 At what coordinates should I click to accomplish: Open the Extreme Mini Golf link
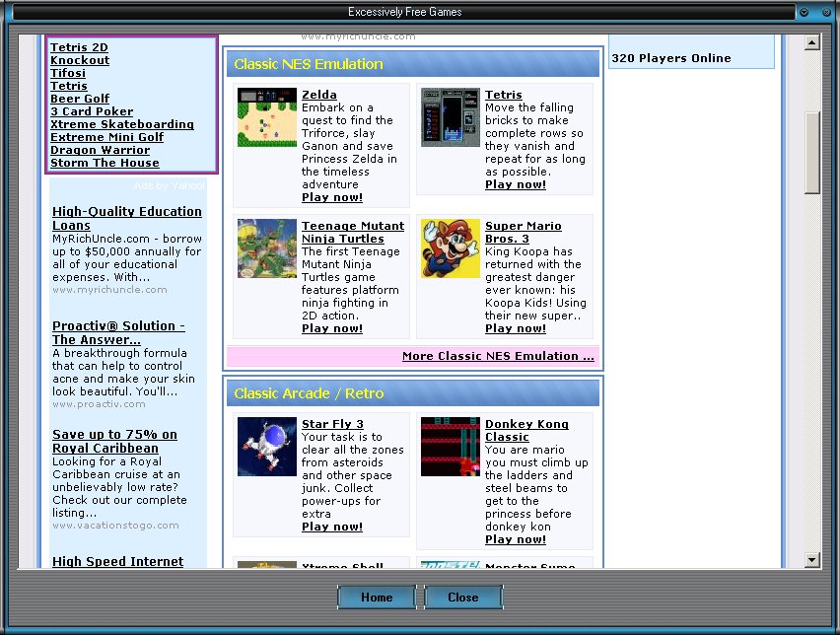coord(107,137)
